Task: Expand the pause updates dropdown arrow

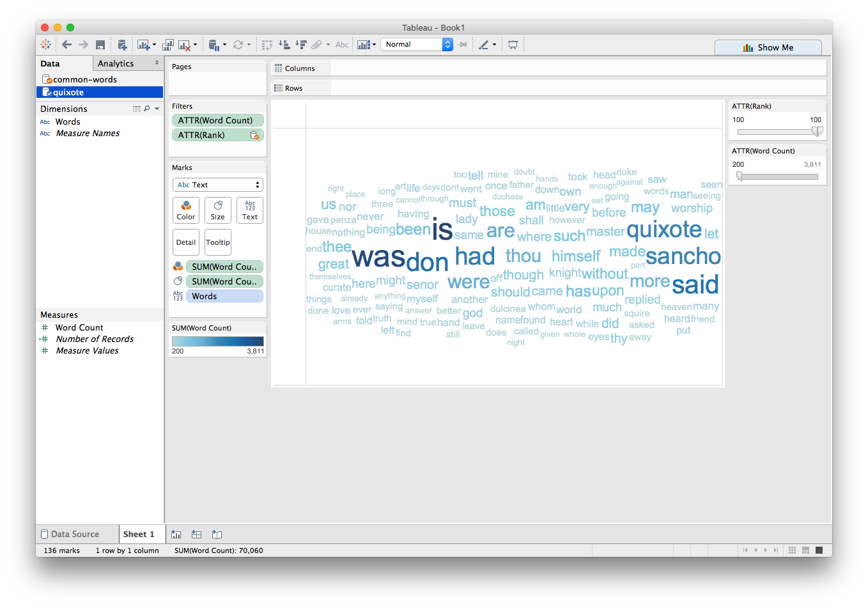Action: (x=224, y=45)
